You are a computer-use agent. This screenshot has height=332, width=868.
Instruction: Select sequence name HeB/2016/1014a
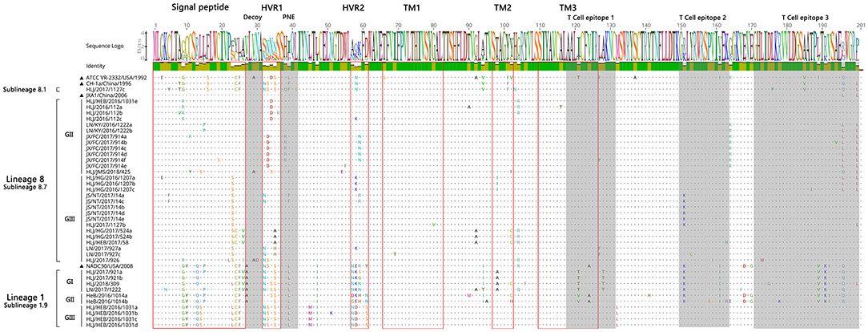tap(105, 295)
